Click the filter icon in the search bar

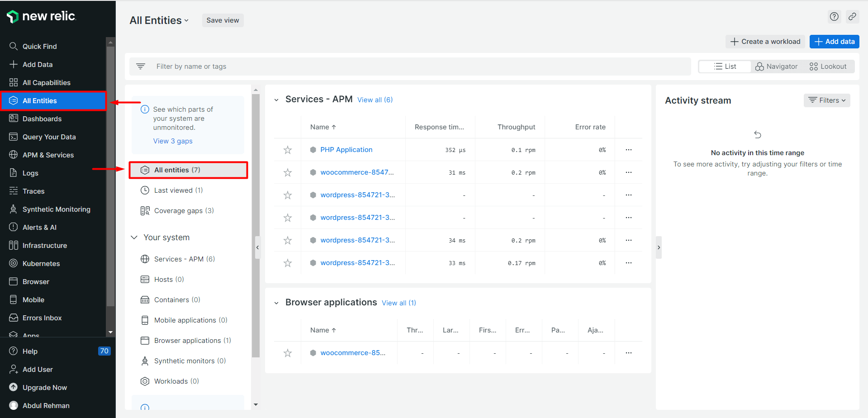click(141, 66)
